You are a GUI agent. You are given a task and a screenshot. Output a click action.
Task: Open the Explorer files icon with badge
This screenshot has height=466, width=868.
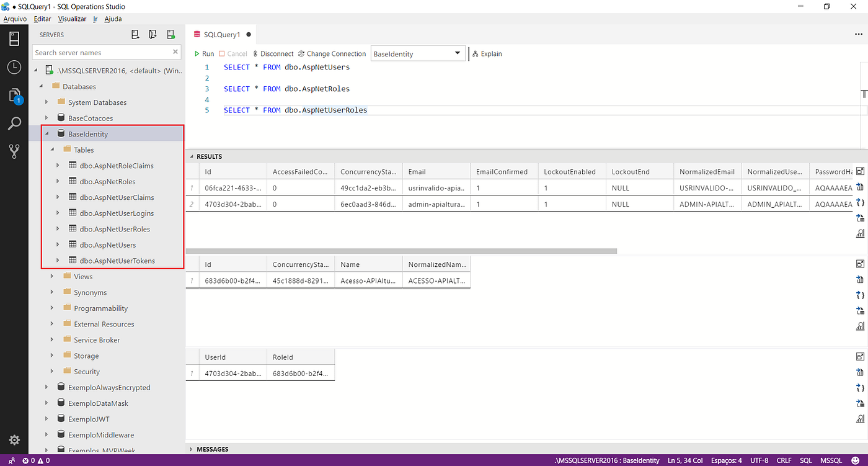(x=14, y=95)
